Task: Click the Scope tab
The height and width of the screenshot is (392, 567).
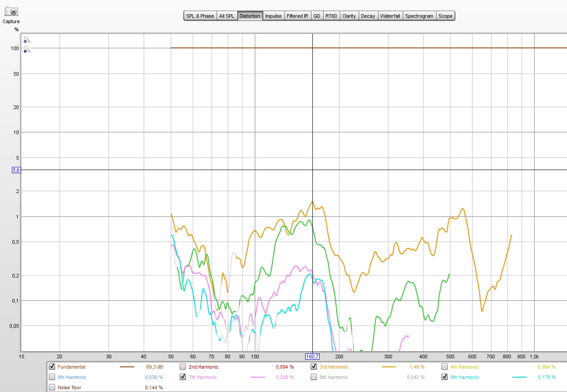Action: [x=445, y=16]
